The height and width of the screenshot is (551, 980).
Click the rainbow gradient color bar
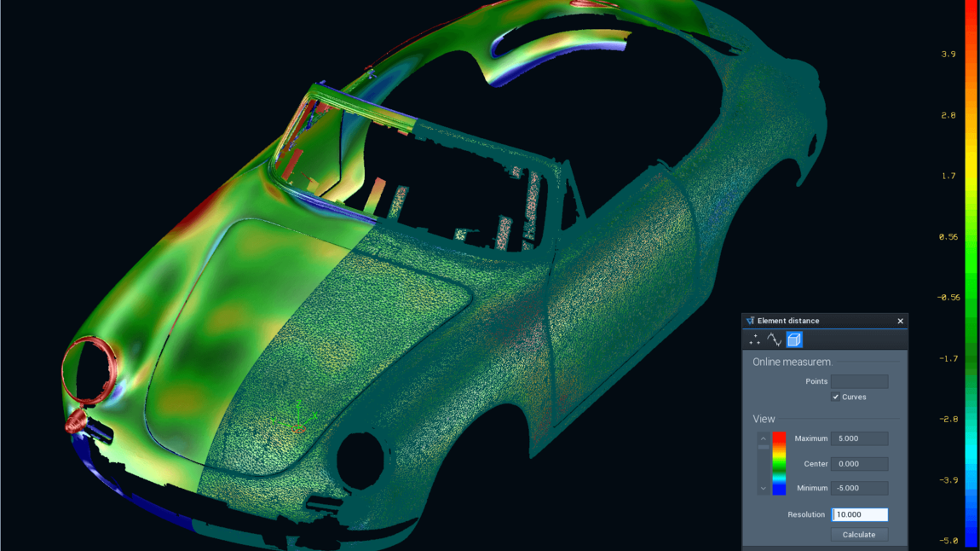click(779, 463)
